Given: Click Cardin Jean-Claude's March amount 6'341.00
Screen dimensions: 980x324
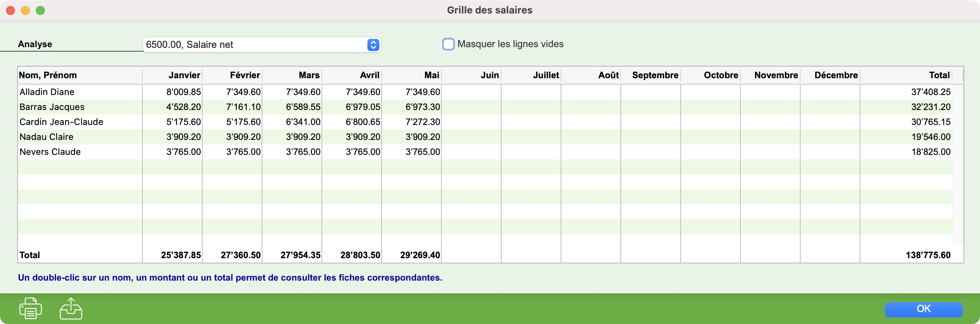Looking at the screenshot, I should (x=303, y=122).
